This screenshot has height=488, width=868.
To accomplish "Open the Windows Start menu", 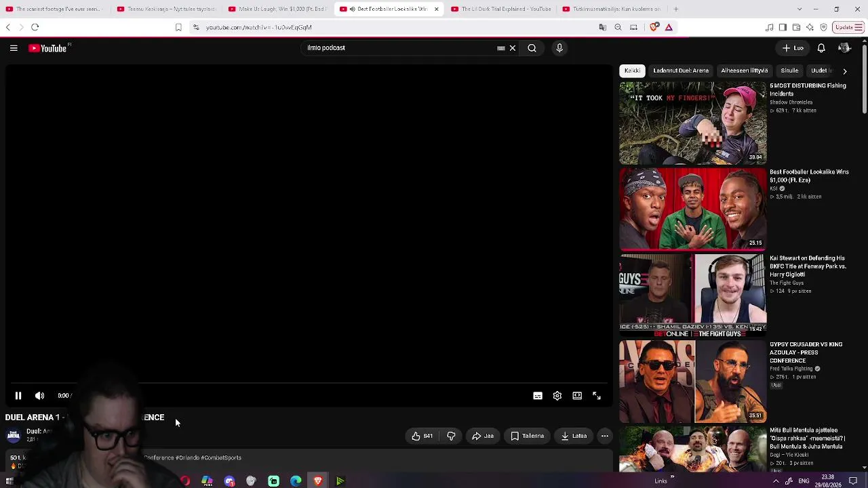I will [x=9, y=481].
